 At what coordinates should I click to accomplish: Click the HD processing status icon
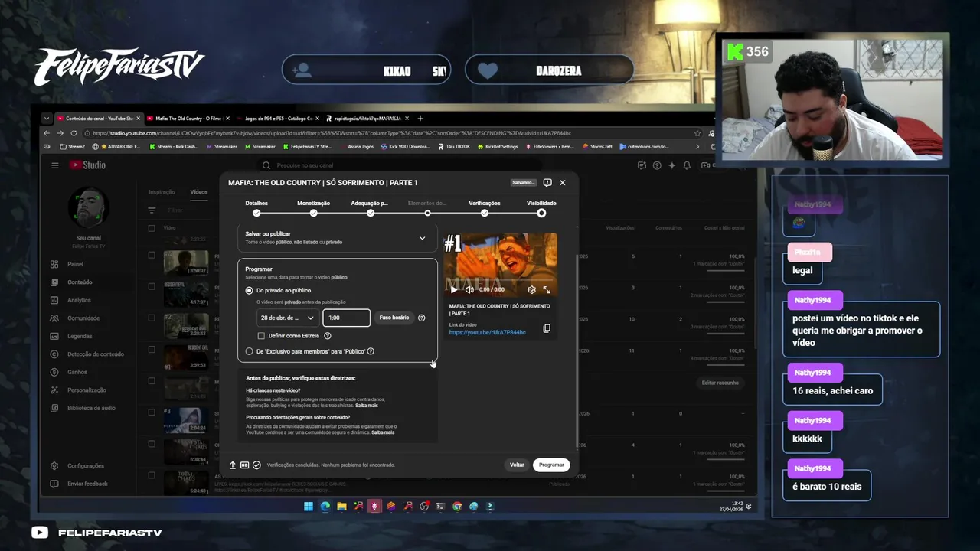pyautogui.click(x=244, y=465)
